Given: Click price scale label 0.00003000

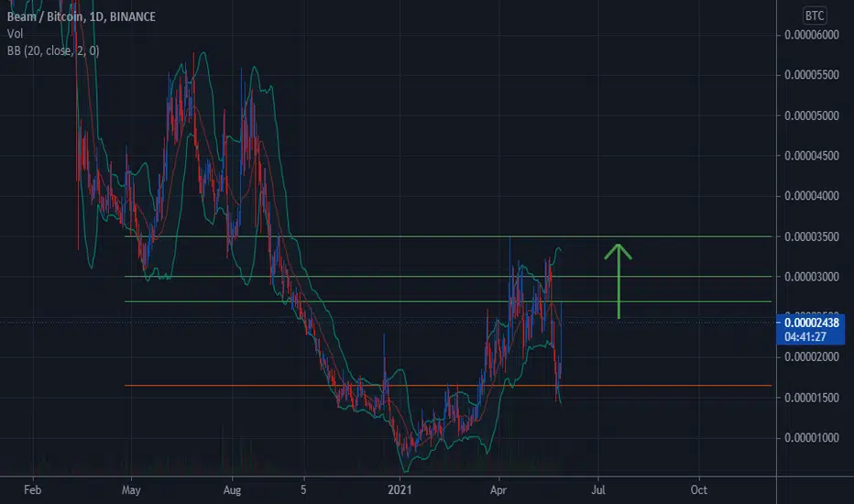Looking at the screenshot, I should 812,277.
